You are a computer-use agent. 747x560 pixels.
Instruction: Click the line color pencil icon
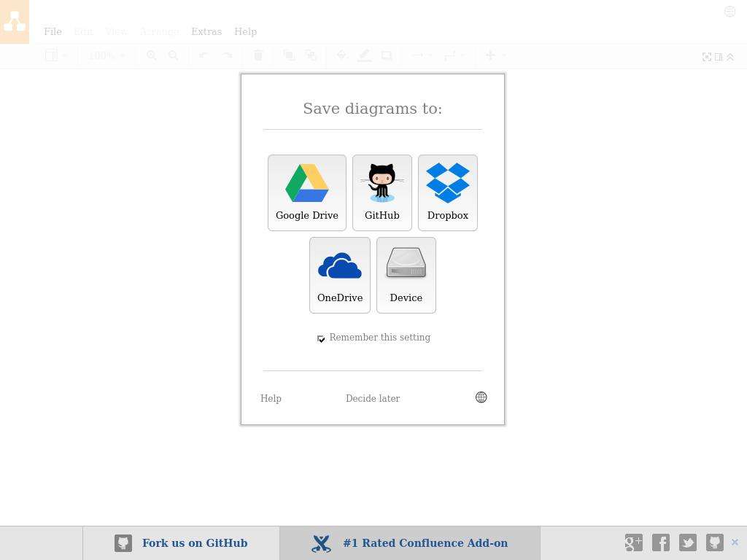tap(364, 55)
